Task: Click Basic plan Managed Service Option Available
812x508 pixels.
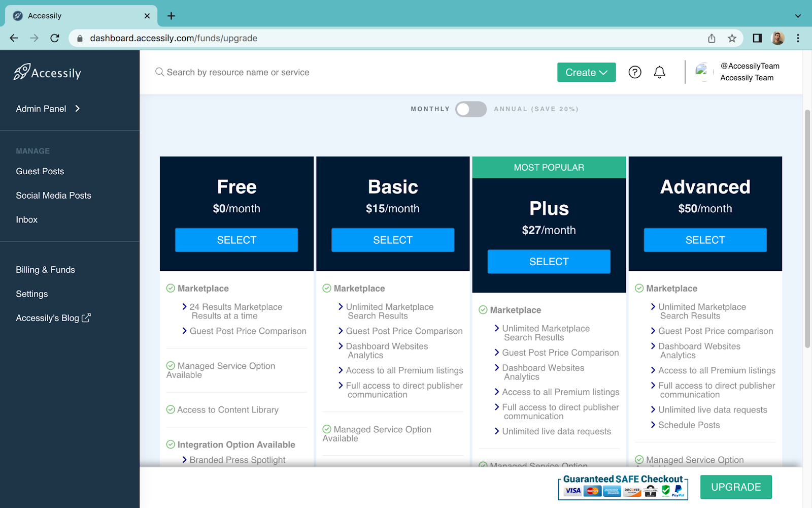Action: coord(377,434)
